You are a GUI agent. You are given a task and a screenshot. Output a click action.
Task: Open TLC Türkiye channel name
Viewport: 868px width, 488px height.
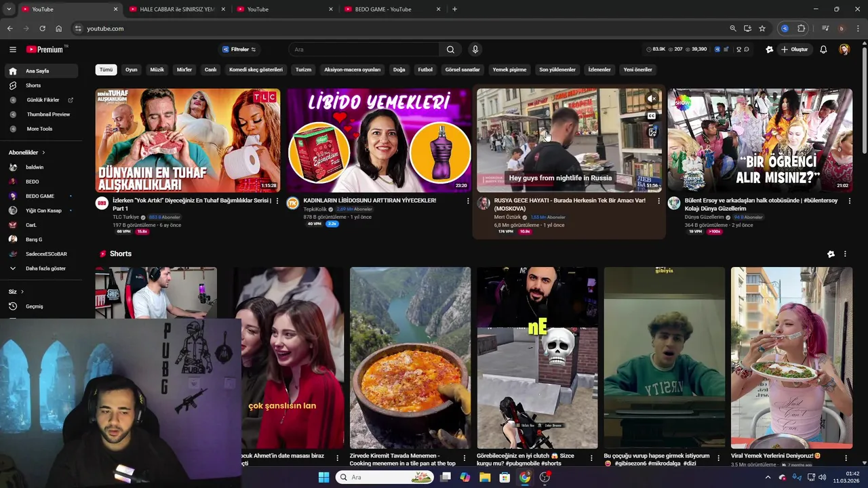click(x=125, y=217)
